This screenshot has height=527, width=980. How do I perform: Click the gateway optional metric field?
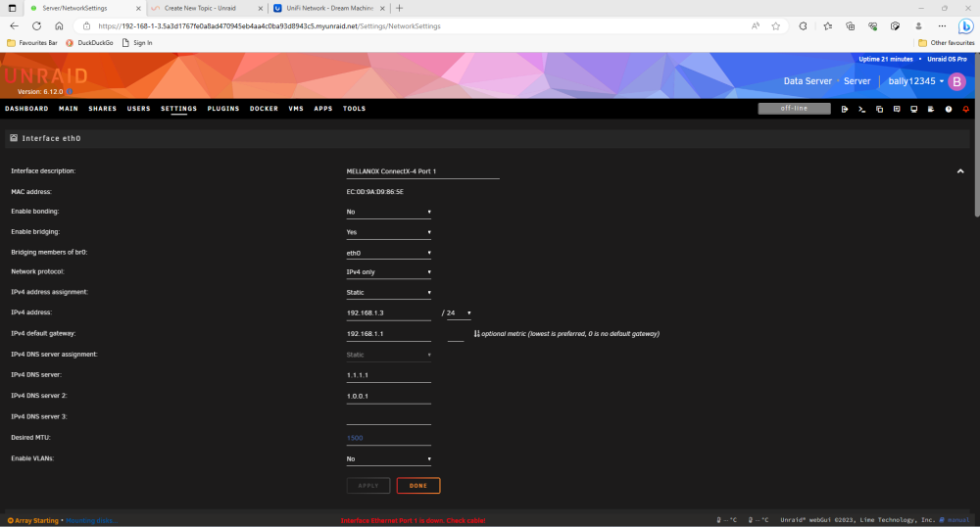click(x=456, y=334)
